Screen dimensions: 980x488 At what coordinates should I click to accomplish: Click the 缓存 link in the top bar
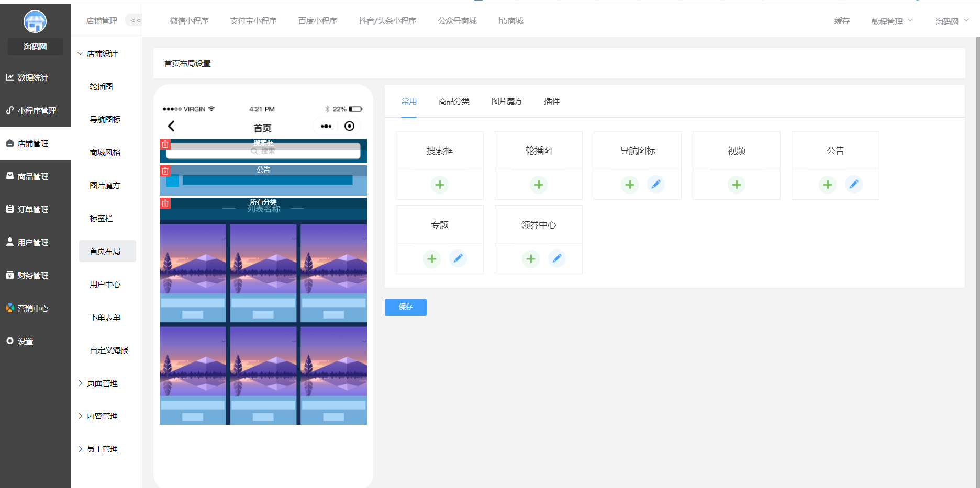point(842,21)
